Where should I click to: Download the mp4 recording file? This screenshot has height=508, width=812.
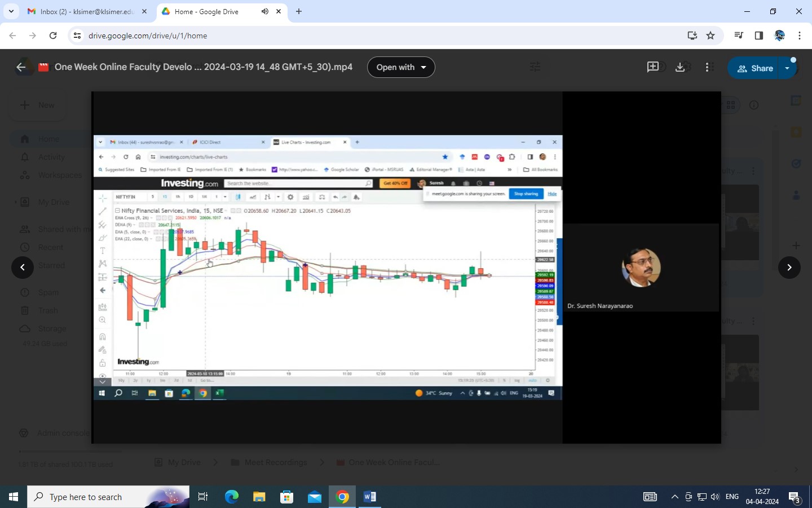click(x=680, y=67)
